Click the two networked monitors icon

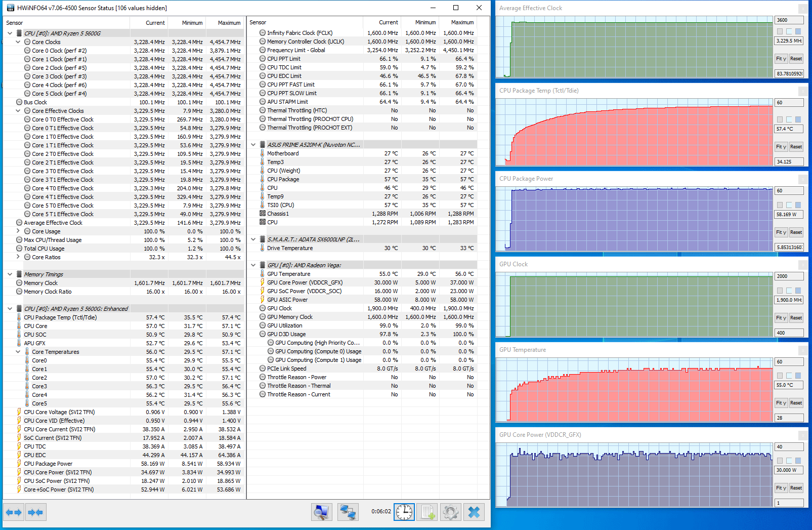[x=348, y=512]
